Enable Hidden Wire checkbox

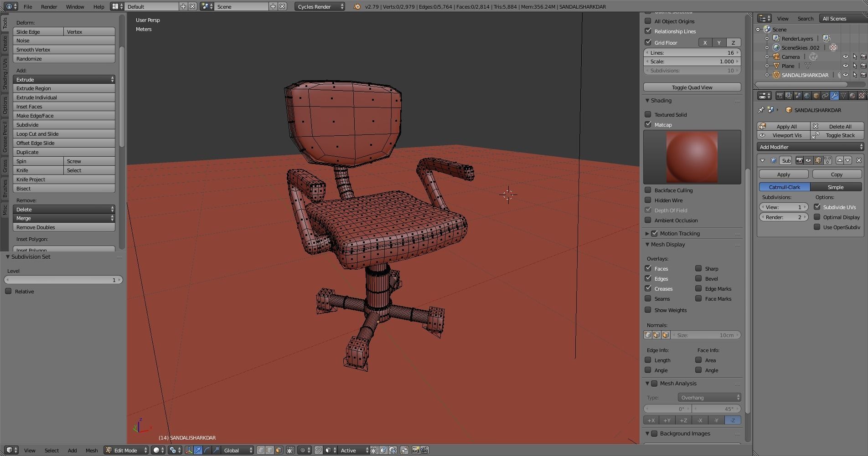[648, 200]
